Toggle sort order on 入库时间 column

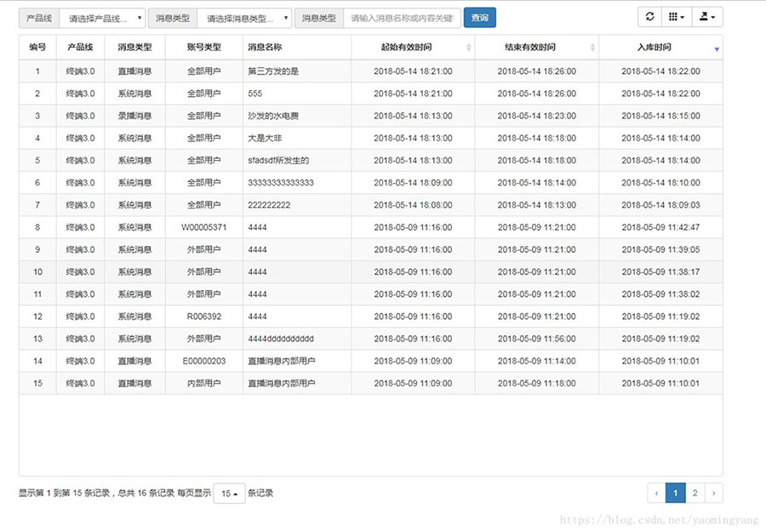click(660, 48)
